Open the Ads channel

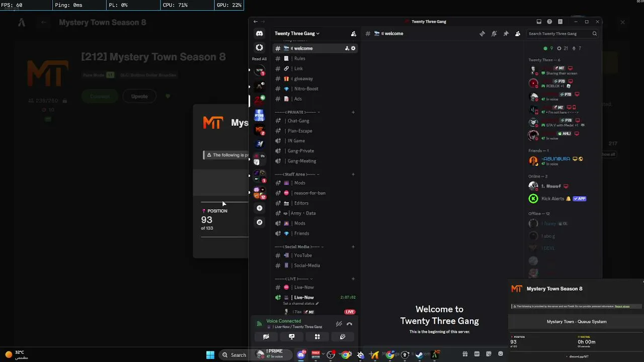pyautogui.click(x=315, y=99)
